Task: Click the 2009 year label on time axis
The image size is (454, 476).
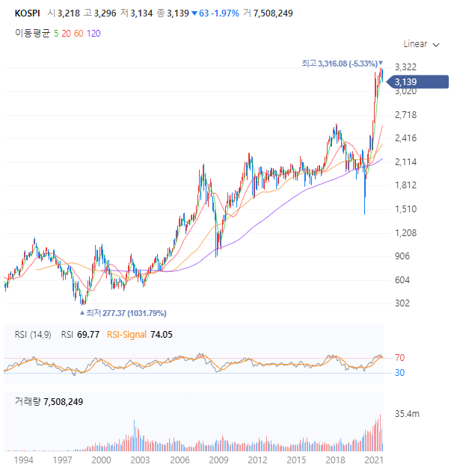Action: [x=218, y=460]
